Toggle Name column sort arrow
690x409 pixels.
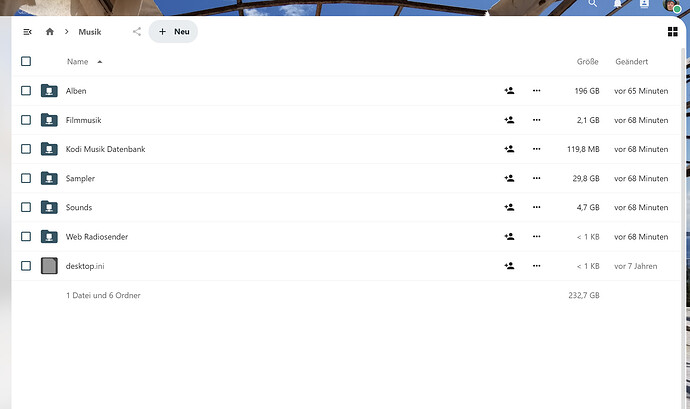[100, 62]
